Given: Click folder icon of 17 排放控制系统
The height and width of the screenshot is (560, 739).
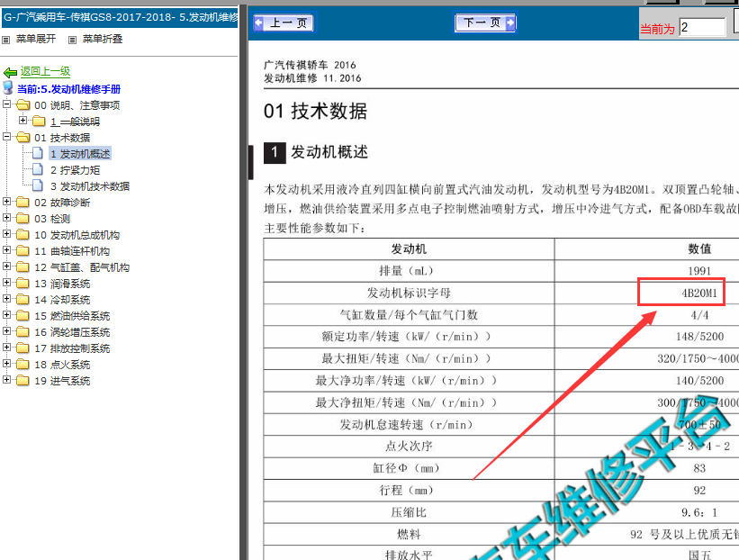Looking at the screenshot, I should point(23,348).
